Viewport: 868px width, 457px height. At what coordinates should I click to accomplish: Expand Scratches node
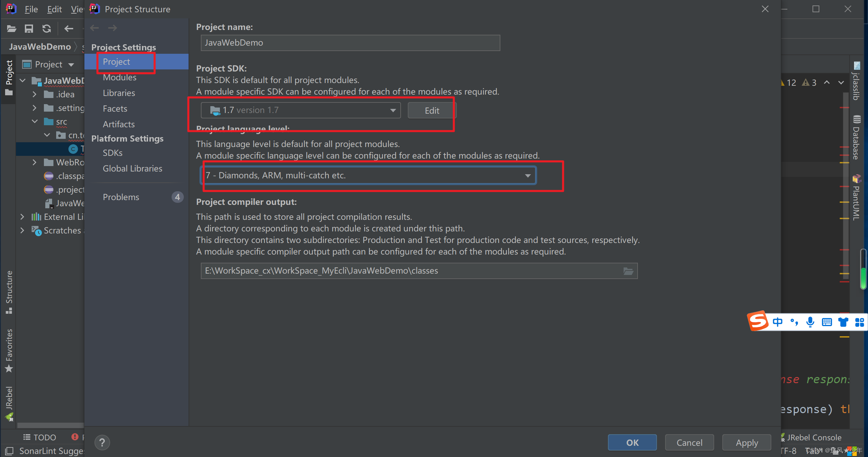tap(22, 230)
